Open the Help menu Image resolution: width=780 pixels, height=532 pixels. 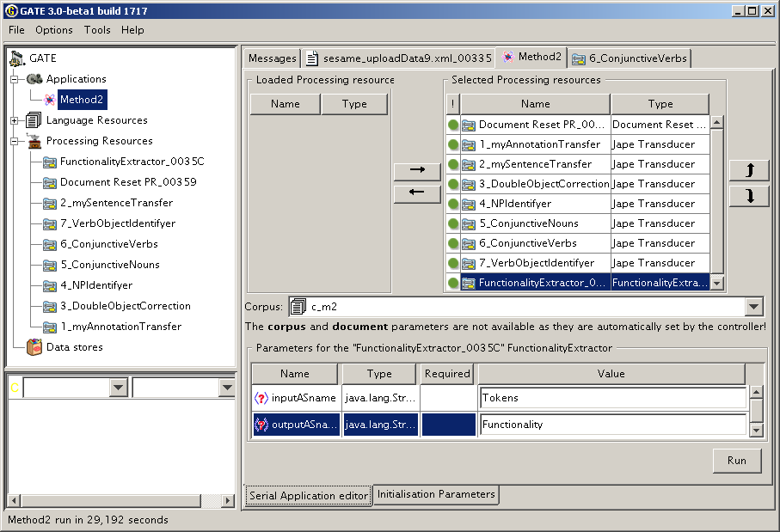pos(132,30)
